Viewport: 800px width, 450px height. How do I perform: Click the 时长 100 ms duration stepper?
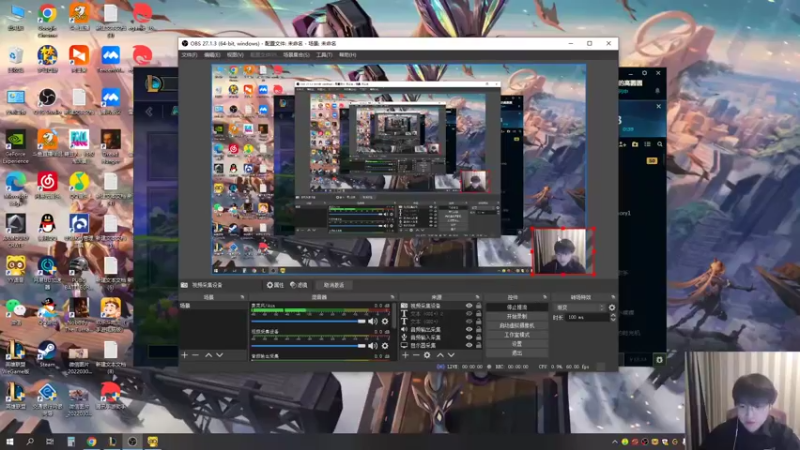tap(613, 317)
